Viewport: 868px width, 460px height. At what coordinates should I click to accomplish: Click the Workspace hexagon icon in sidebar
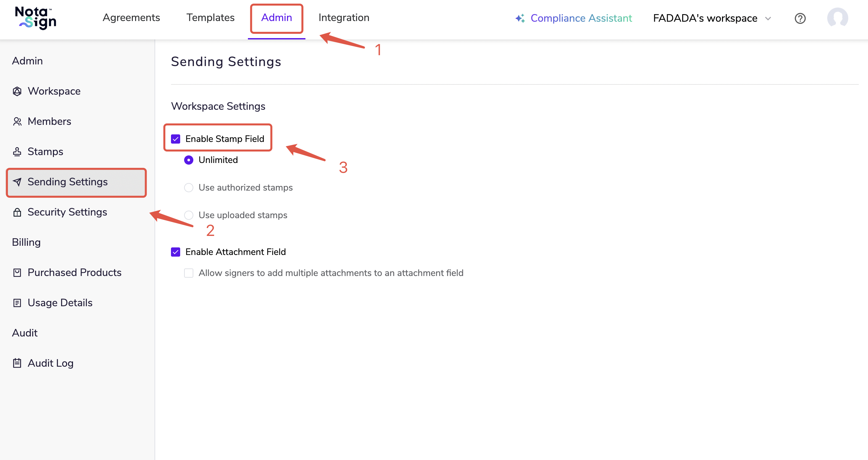coord(17,91)
